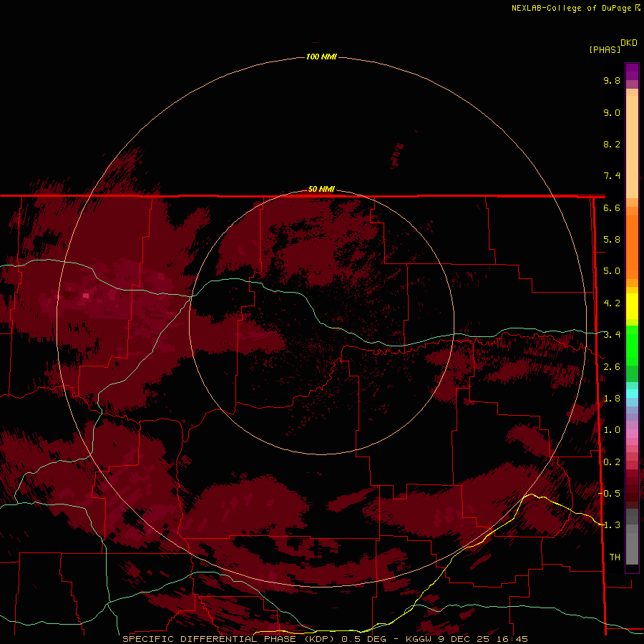Click the 0.2 value on the color scale
644x644 pixels.
tap(612, 462)
